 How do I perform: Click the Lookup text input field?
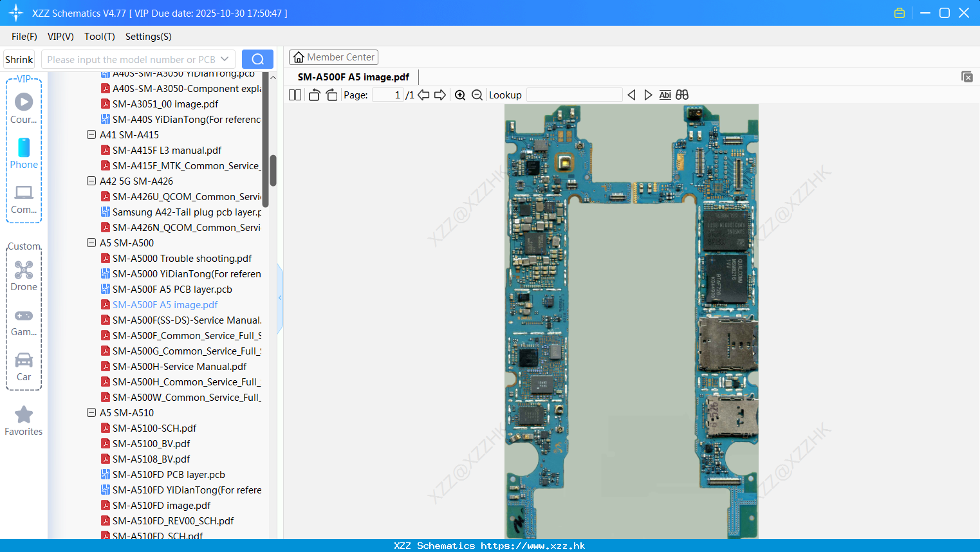pos(574,95)
